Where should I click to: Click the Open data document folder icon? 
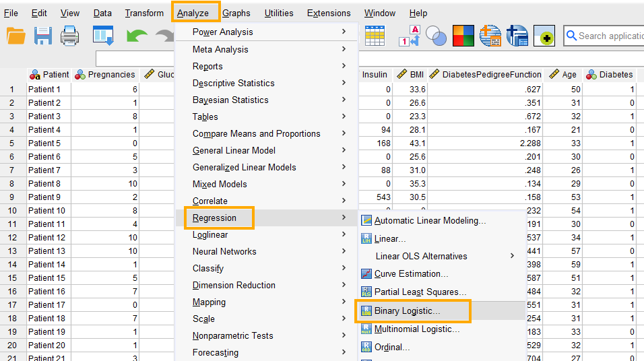(x=16, y=36)
